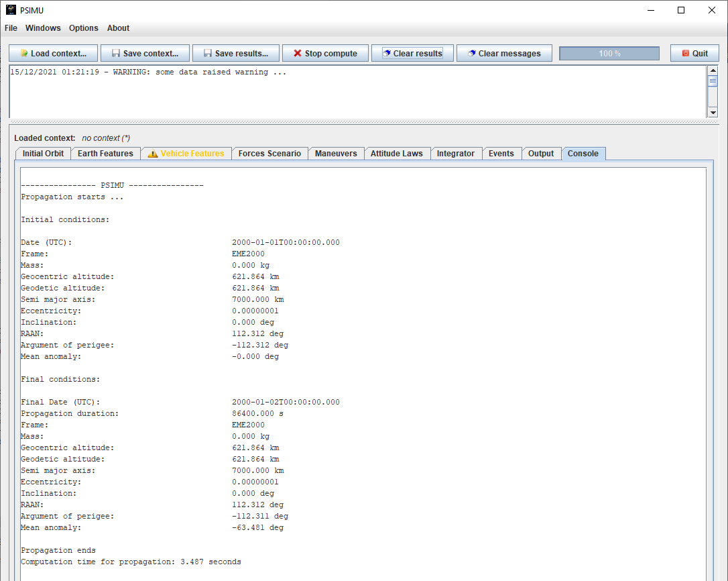Open the File menu
Viewport: 728px width, 581px height.
[x=11, y=28]
